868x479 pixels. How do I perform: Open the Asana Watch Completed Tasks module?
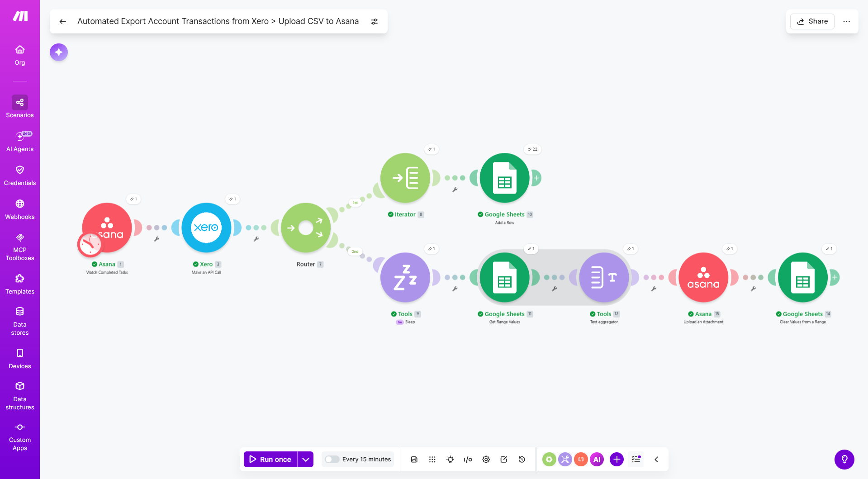coord(107,228)
